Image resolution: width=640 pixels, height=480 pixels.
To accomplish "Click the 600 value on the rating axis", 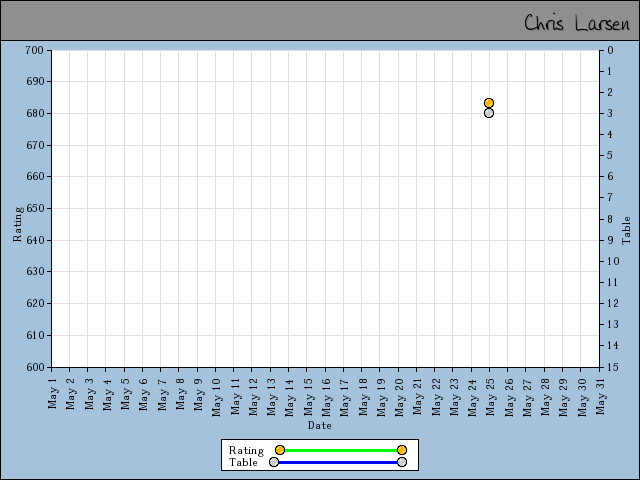I will pyautogui.click(x=35, y=367).
